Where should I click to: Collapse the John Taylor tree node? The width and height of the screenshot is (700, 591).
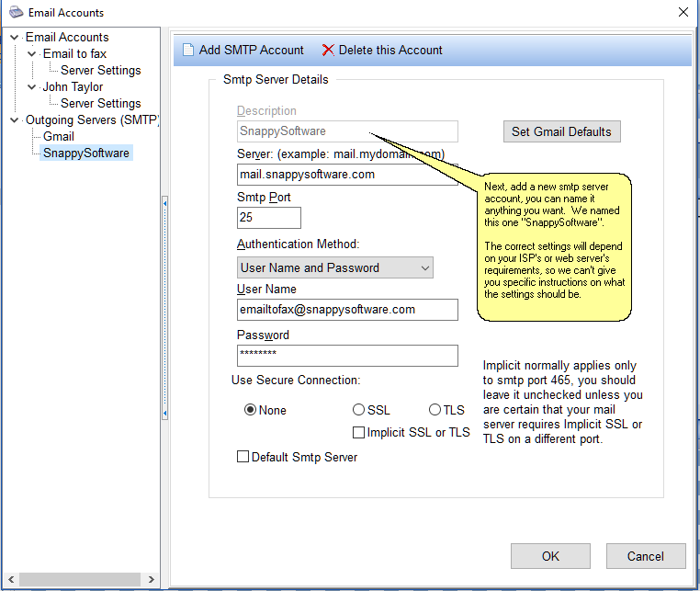click(32, 86)
